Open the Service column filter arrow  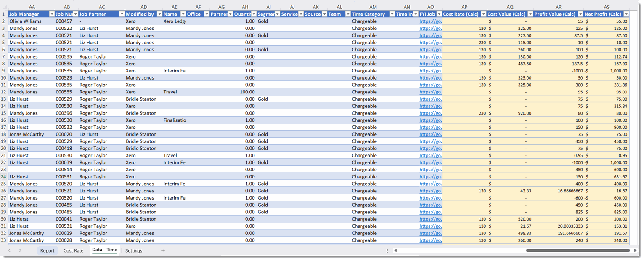(x=301, y=14)
